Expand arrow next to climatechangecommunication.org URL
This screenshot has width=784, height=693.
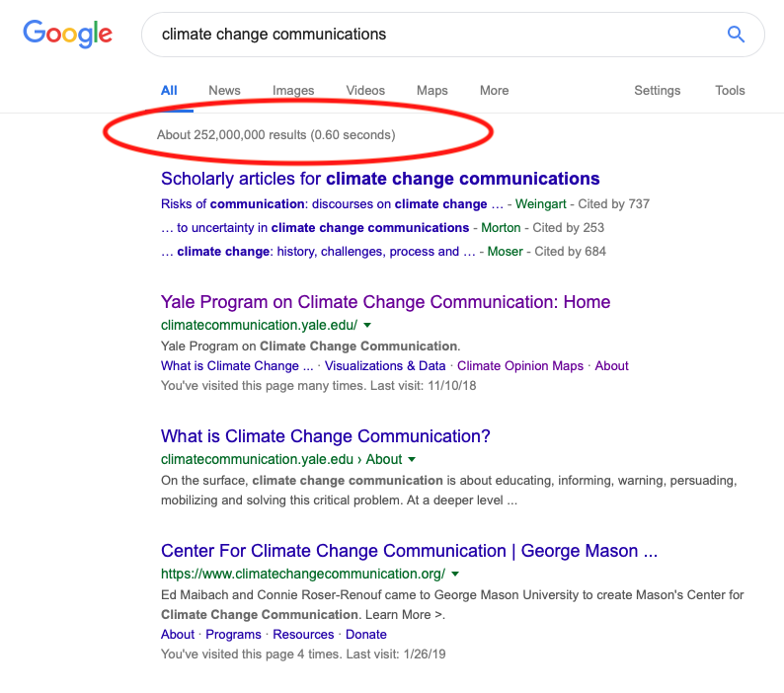click(455, 574)
